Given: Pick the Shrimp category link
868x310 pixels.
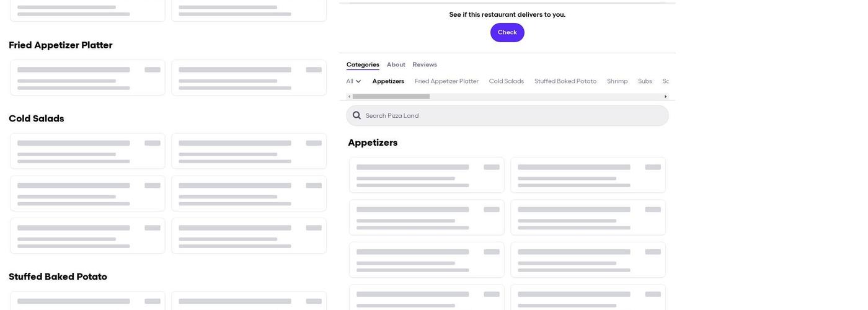Looking at the screenshot, I should (x=617, y=81).
